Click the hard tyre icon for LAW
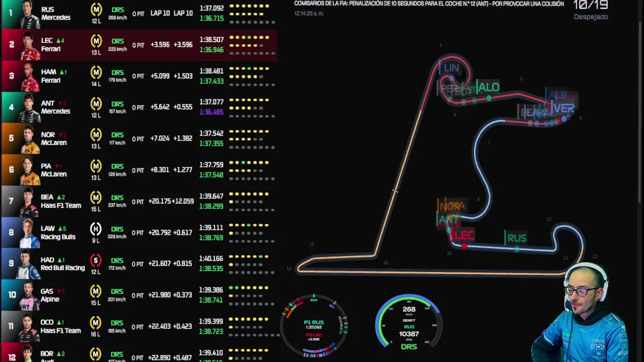 click(96, 229)
